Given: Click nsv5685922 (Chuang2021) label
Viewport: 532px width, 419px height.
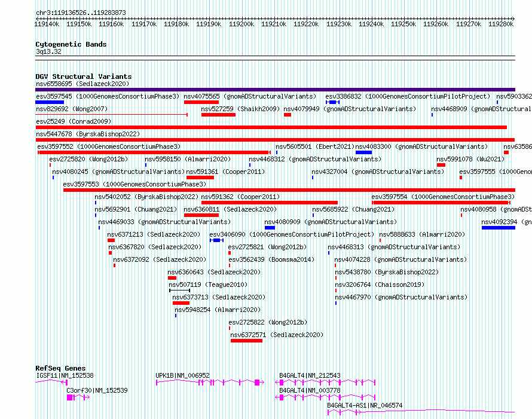Looking at the screenshot, I should pos(353,209).
